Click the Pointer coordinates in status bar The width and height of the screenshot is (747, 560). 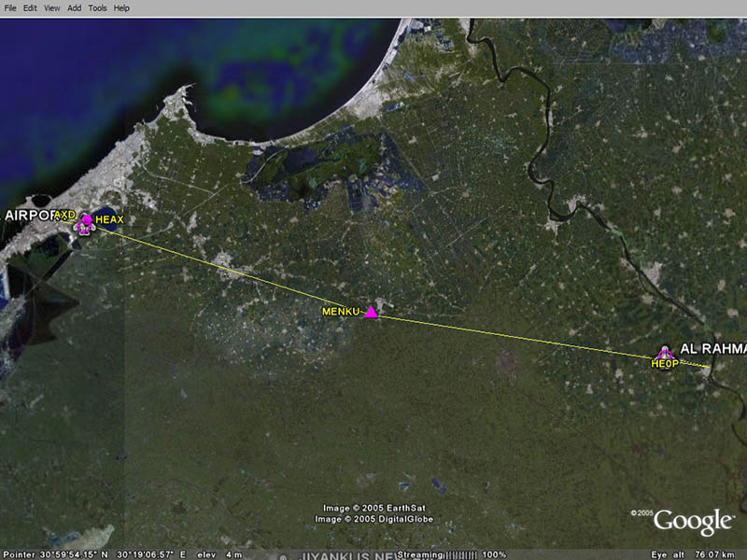click(x=93, y=554)
